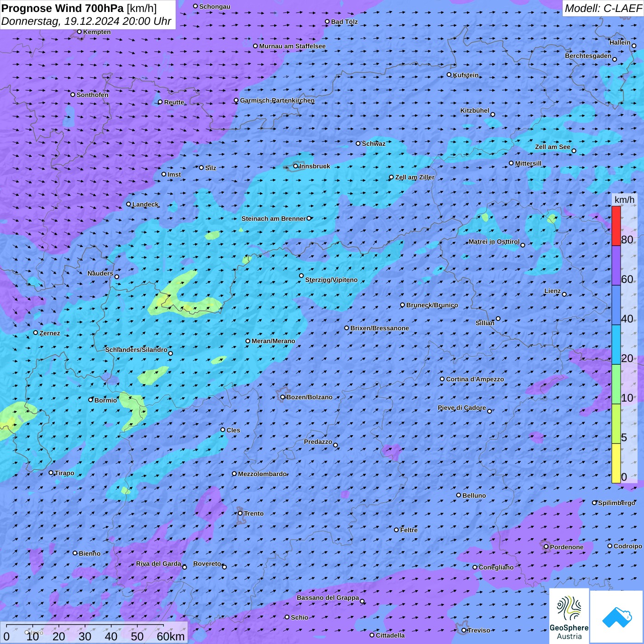The image size is (644, 644).
Task: Click the Feltre label
Action: (409, 530)
